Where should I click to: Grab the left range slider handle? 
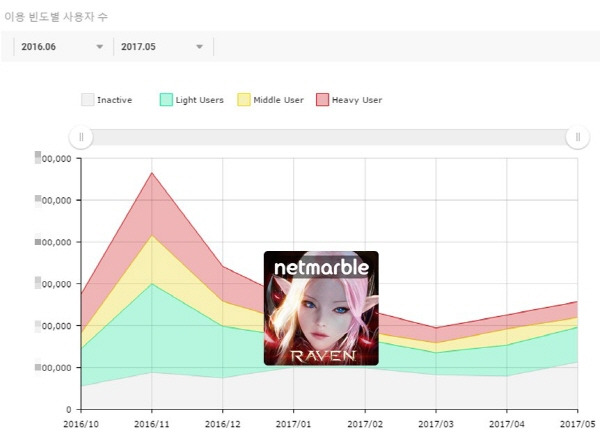(x=81, y=137)
